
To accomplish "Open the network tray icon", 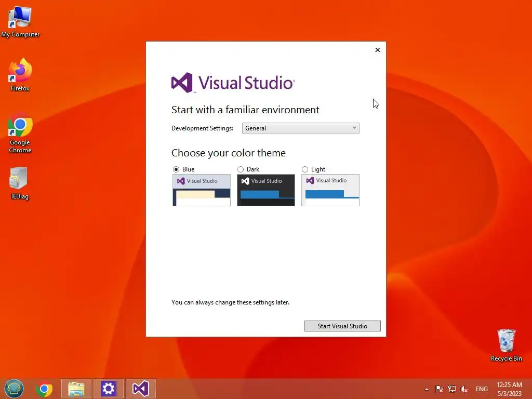I will click(x=451, y=389).
